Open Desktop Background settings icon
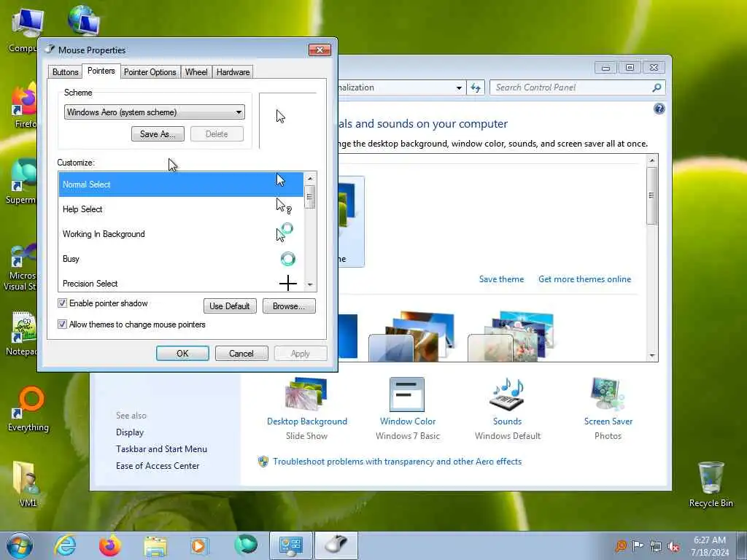Image resolution: width=747 pixels, height=560 pixels. coord(306,394)
